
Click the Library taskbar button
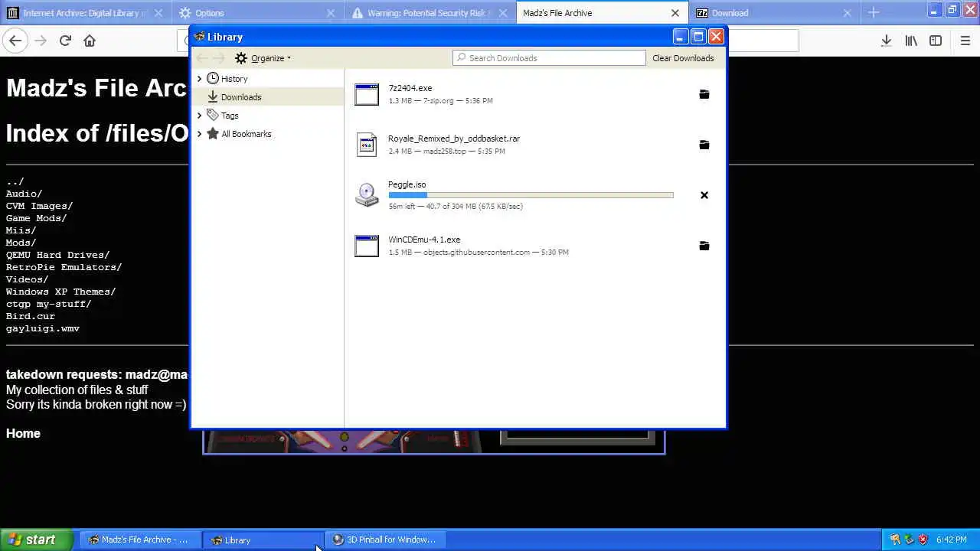[262, 540]
